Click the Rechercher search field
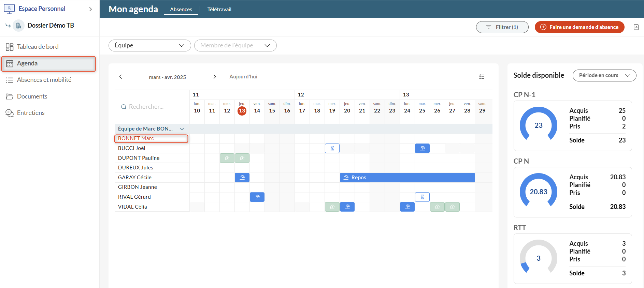 152,107
